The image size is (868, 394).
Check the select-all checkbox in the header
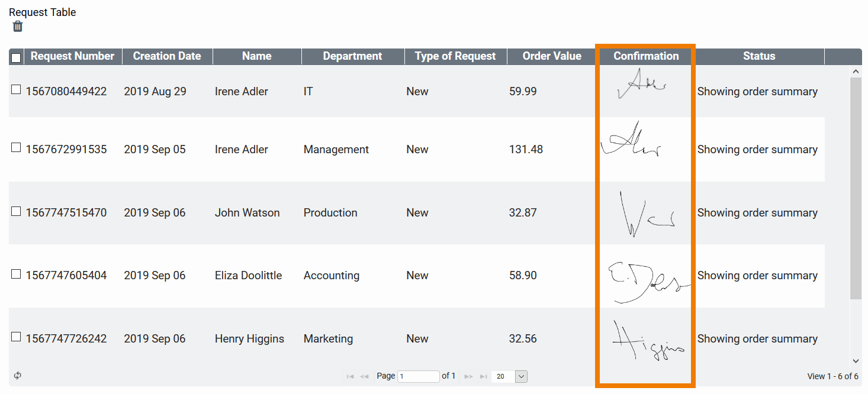[x=15, y=56]
